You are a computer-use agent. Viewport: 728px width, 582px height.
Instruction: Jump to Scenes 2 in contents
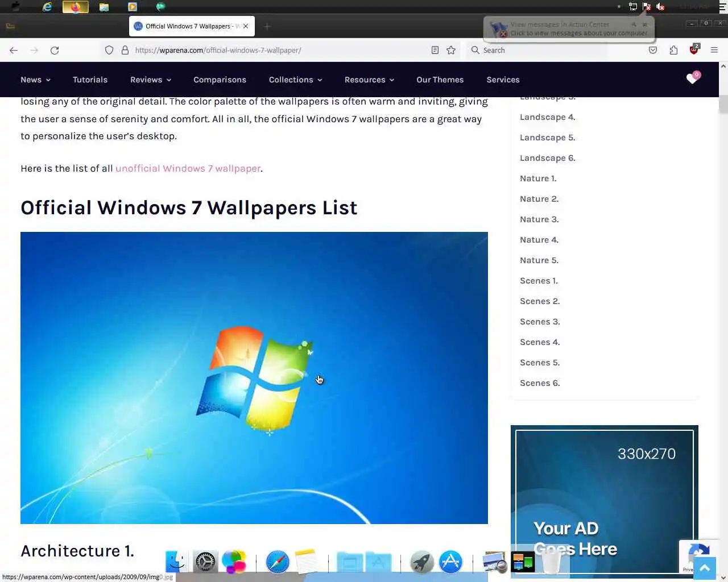[540, 301]
